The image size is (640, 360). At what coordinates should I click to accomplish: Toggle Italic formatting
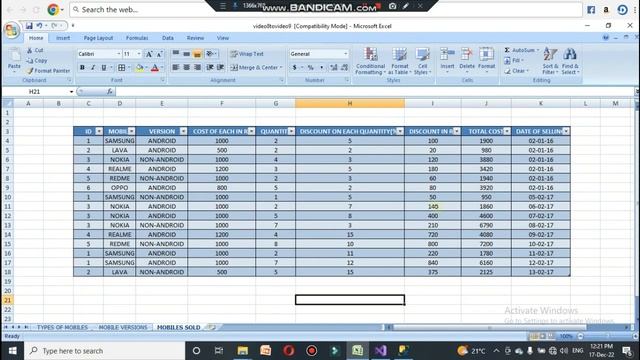[x=93, y=68]
